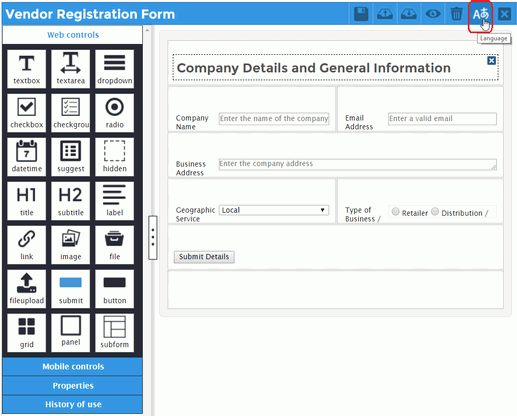Viewport: 517px width, 416px height.
Task: Select the subform control tile
Action: pos(114,333)
